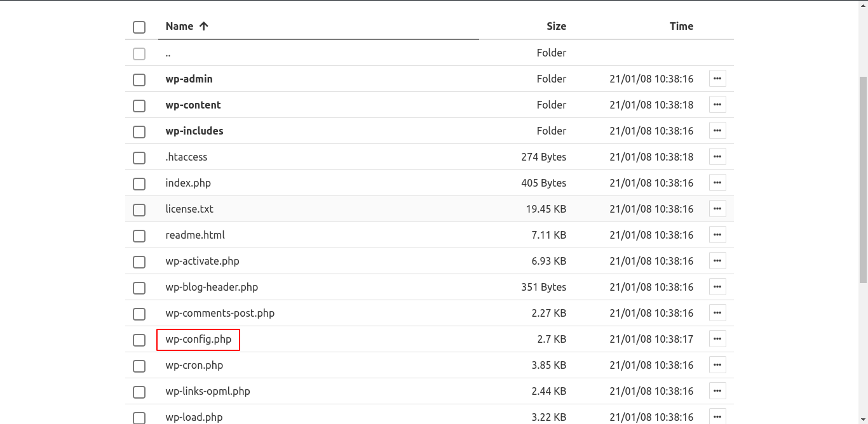
Task: Open the wp-admin folder
Action: pos(189,79)
